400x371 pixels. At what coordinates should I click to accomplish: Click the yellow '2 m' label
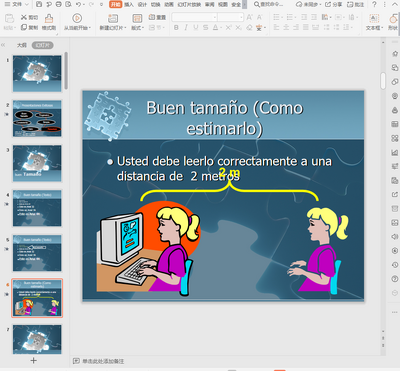point(230,172)
